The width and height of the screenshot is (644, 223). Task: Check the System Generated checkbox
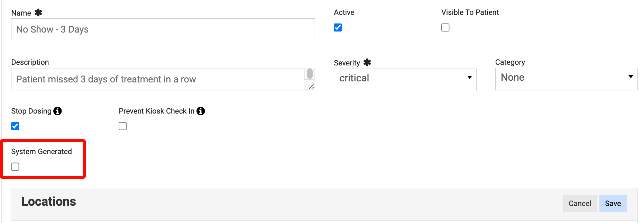[15, 167]
